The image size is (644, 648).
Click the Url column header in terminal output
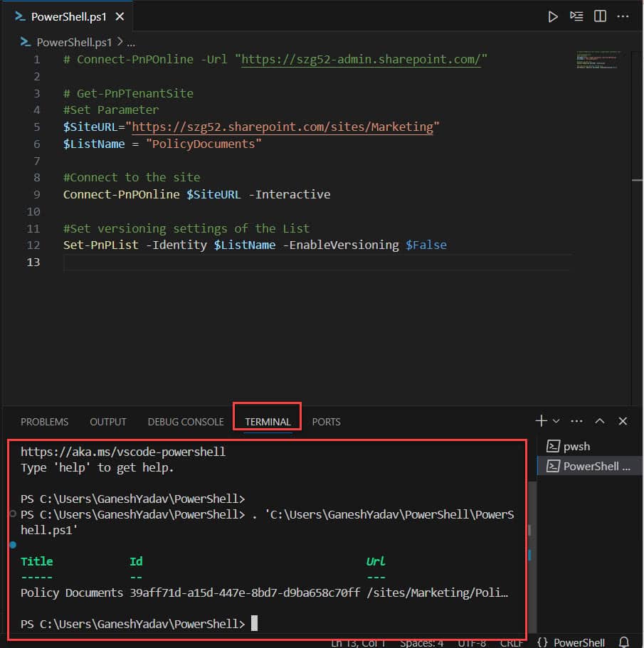pyautogui.click(x=376, y=561)
